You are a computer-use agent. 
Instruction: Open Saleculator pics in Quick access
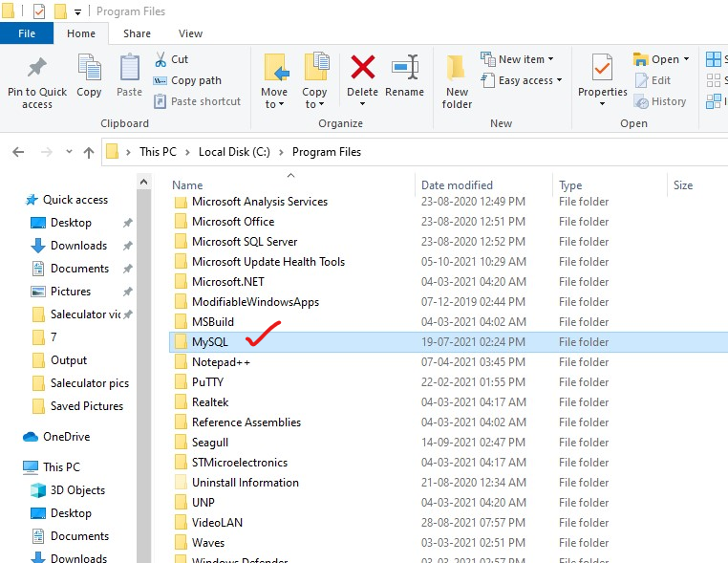pos(81,383)
